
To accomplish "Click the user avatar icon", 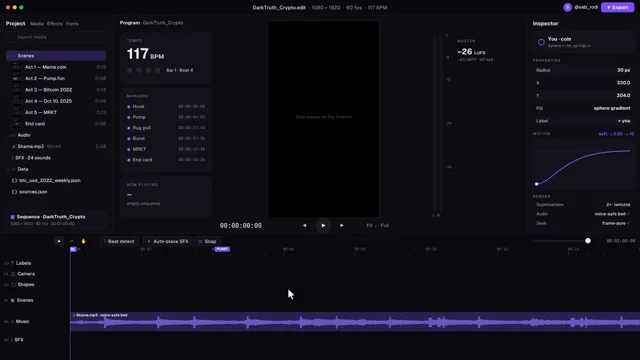I will [x=567, y=7].
